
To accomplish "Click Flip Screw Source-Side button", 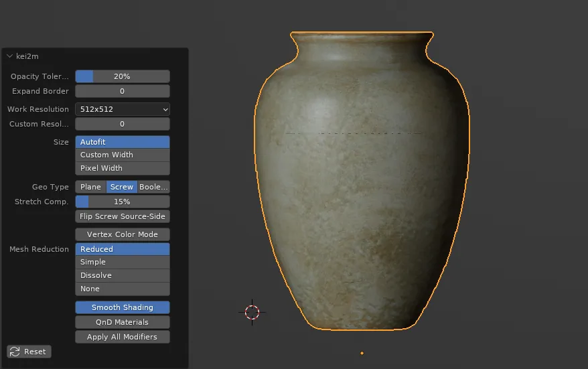I will click(x=122, y=216).
